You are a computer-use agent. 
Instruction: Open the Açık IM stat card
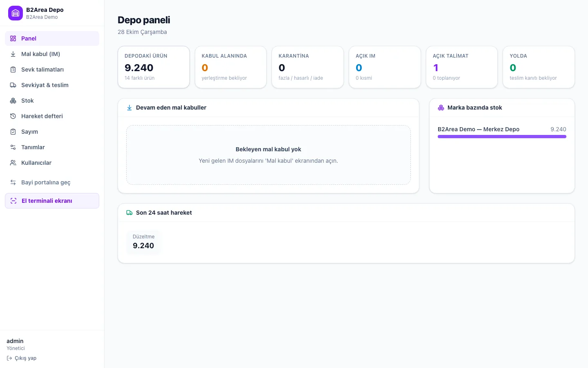385,67
